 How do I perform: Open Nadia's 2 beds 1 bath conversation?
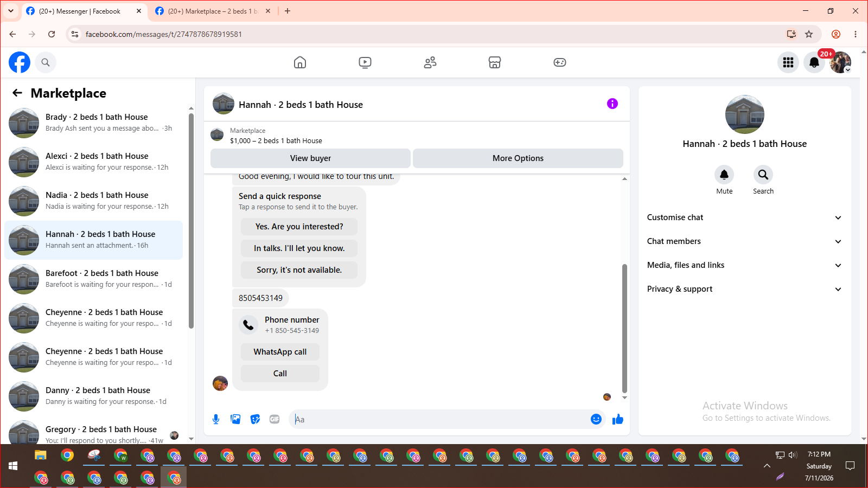94,201
